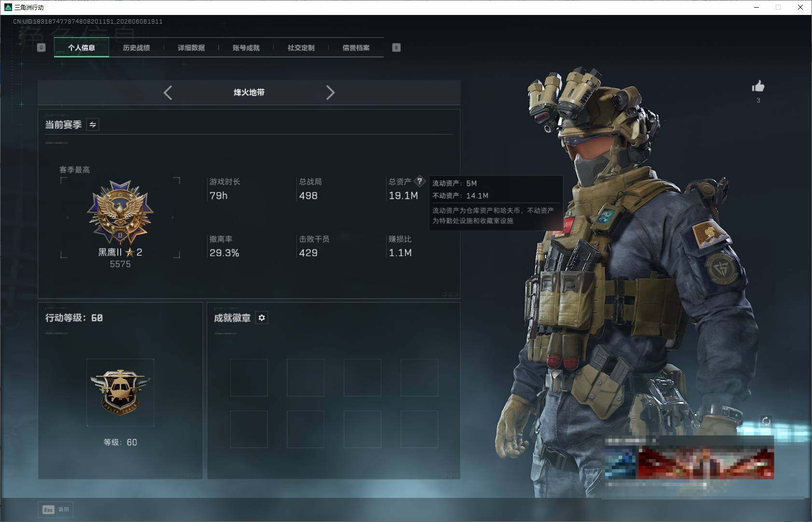The image size is (812, 522).
Task: Click the 游戏时长 value 79h
Action: click(x=218, y=195)
